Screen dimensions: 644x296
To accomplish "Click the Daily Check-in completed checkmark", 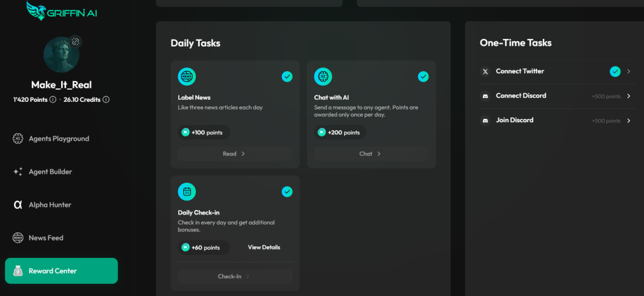I will pyautogui.click(x=287, y=192).
